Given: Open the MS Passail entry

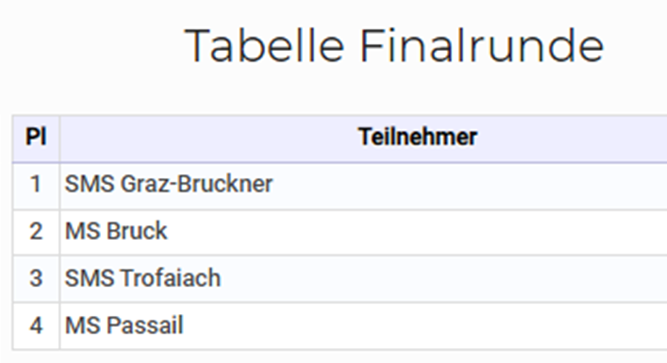Looking at the screenshot, I should (124, 326).
